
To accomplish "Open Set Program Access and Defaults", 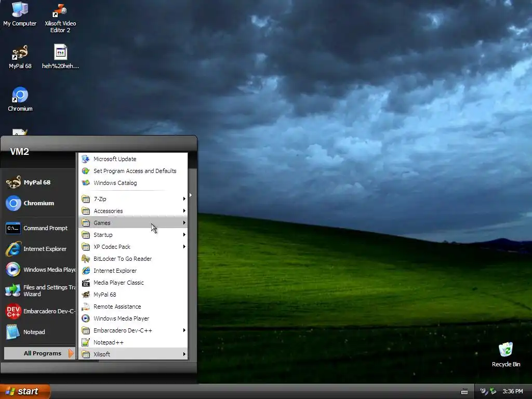I will pos(133,171).
